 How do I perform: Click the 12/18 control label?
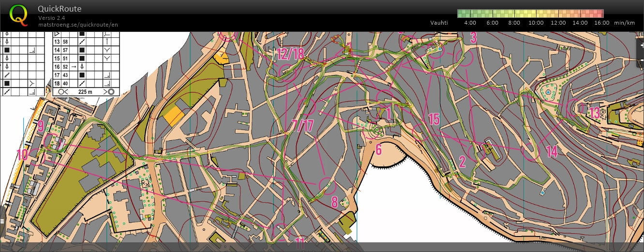click(x=290, y=54)
